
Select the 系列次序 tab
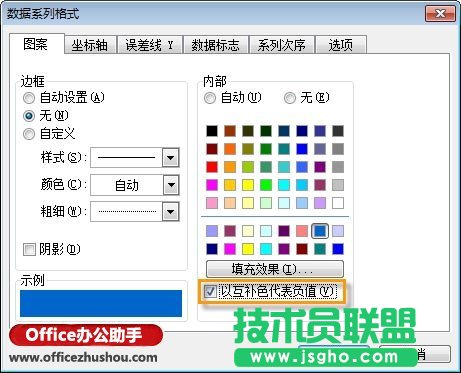282,45
